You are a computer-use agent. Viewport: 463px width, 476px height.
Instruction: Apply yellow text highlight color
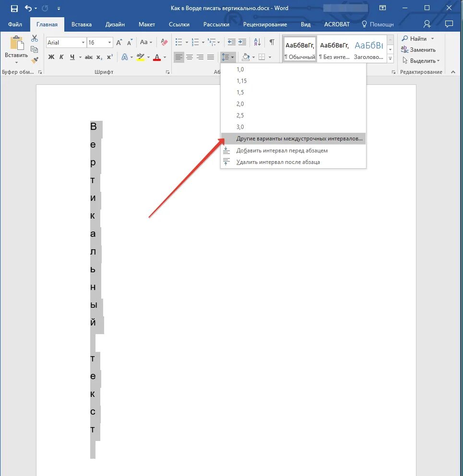pyautogui.click(x=141, y=57)
